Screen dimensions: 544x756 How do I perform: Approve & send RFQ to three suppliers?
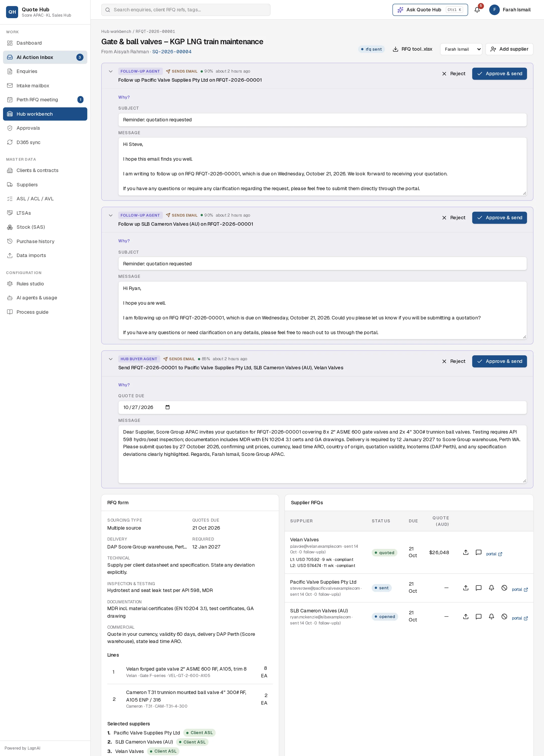coord(499,361)
